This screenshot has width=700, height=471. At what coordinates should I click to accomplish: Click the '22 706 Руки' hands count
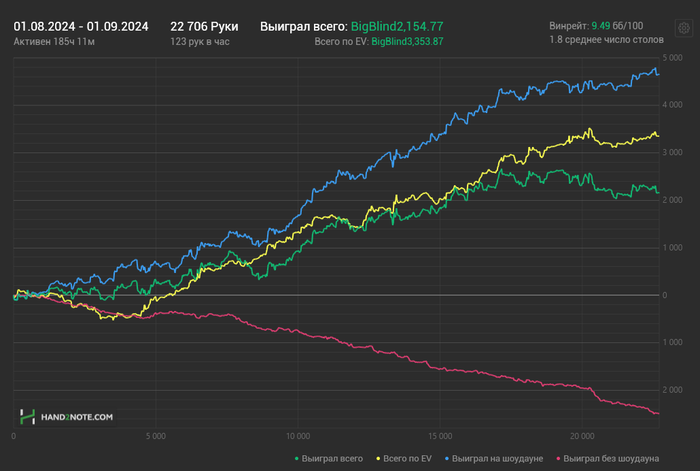(x=204, y=27)
